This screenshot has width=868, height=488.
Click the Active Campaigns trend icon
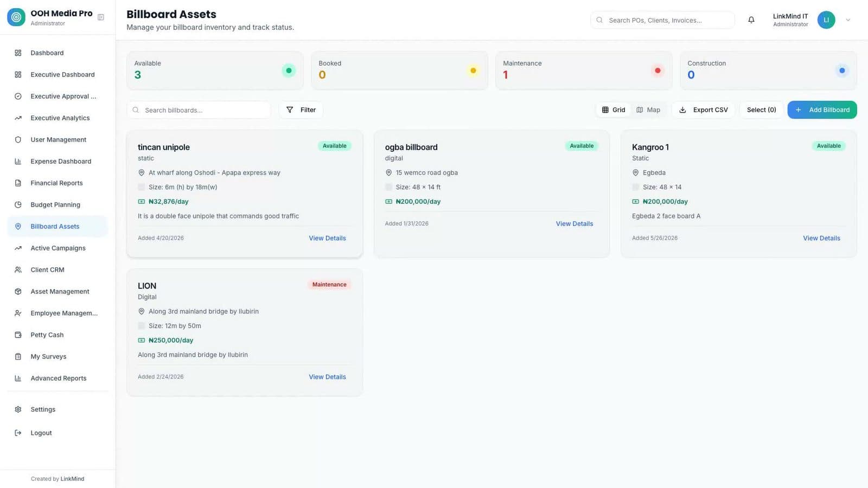point(18,248)
